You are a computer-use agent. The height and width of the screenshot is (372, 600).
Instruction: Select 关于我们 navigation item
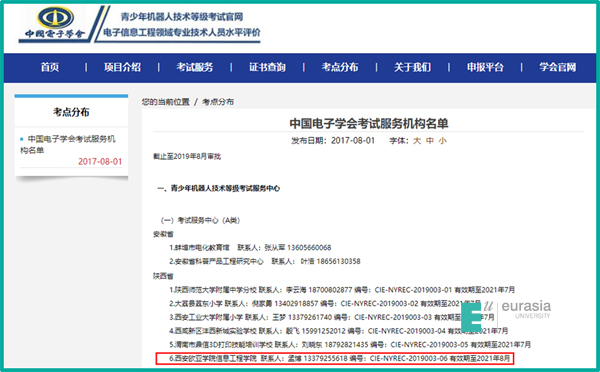point(412,67)
